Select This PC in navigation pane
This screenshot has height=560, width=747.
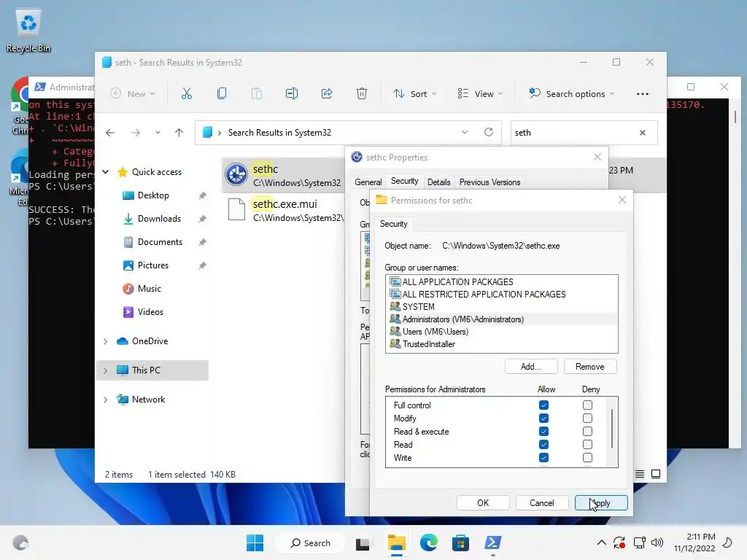pos(152,370)
